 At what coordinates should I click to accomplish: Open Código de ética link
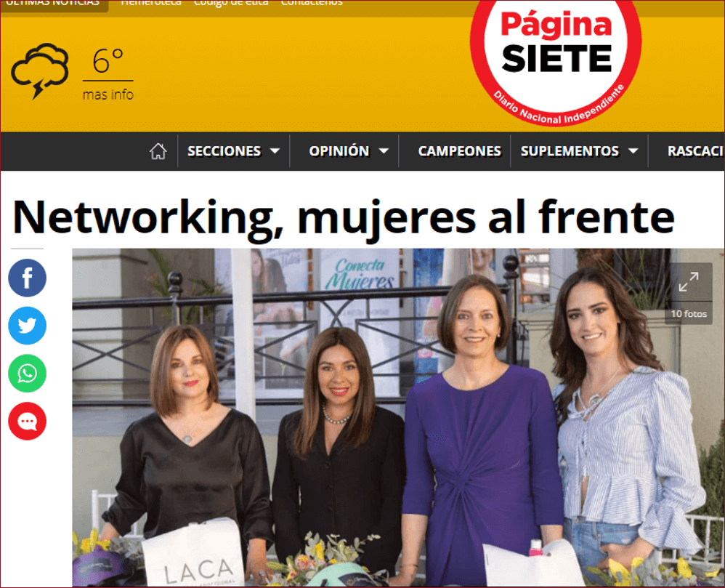(231, 3)
